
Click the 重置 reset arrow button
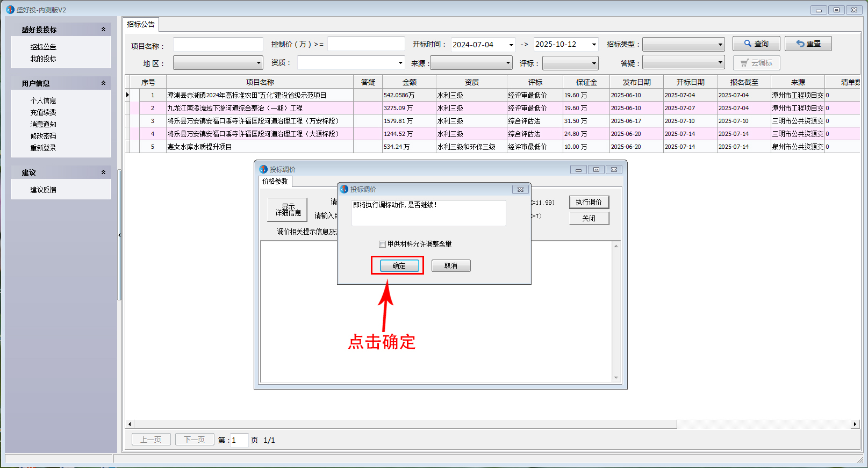click(808, 44)
